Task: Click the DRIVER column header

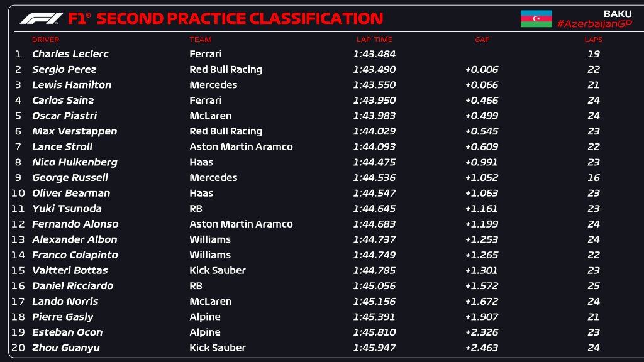Action: (46, 40)
